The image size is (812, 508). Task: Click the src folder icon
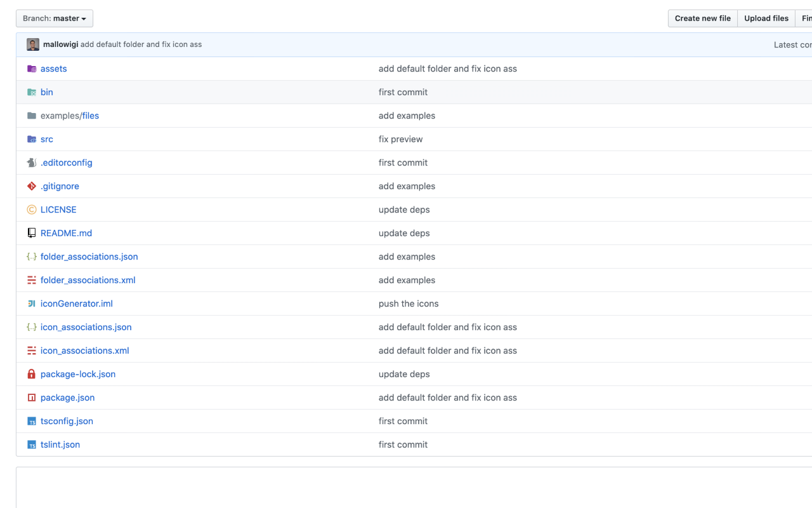point(32,139)
